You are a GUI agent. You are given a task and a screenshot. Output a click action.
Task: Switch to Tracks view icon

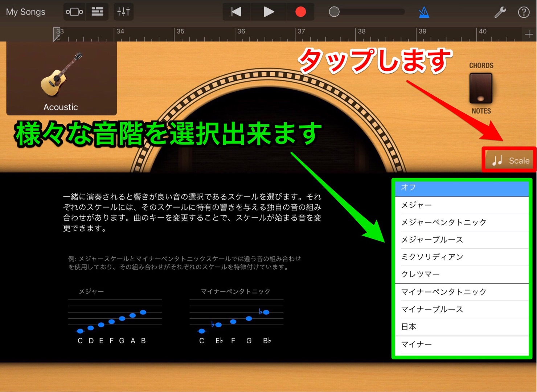[x=97, y=12]
